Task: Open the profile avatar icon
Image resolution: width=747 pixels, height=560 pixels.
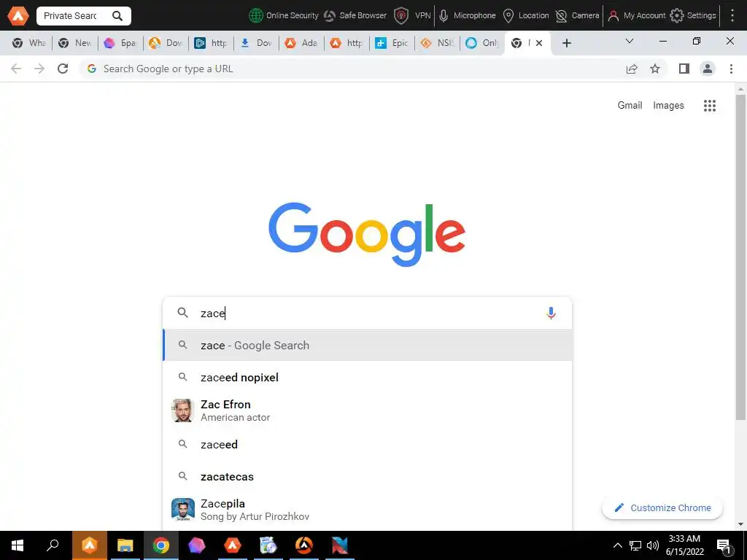Action: [x=708, y=69]
